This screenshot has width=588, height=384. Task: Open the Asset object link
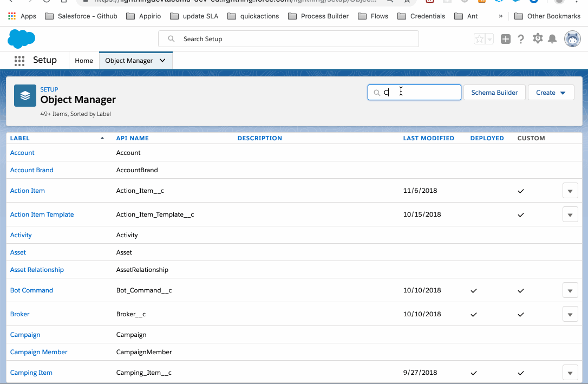click(x=18, y=252)
